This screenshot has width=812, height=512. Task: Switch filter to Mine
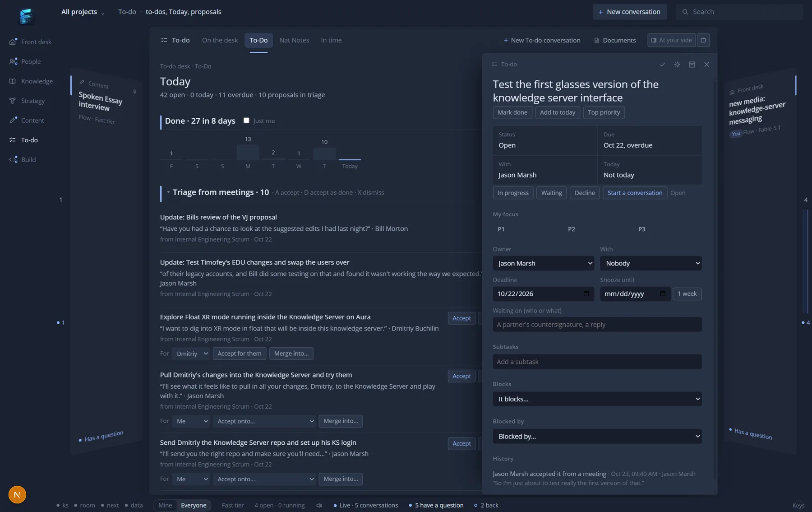click(x=165, y=505)
